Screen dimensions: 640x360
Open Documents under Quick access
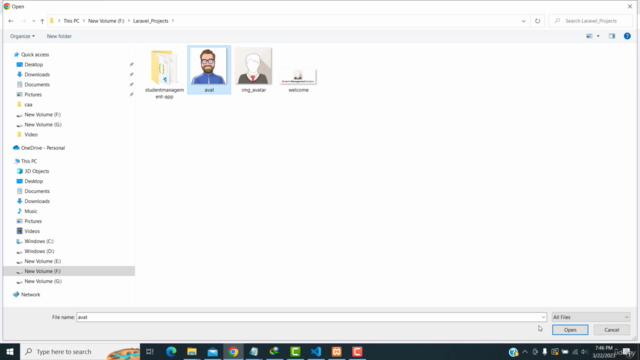37,84
